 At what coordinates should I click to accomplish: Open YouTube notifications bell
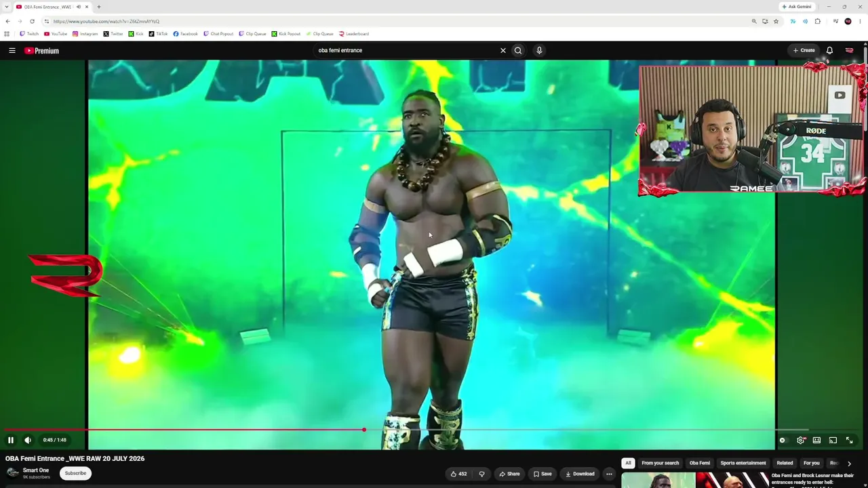pos(829,50)
